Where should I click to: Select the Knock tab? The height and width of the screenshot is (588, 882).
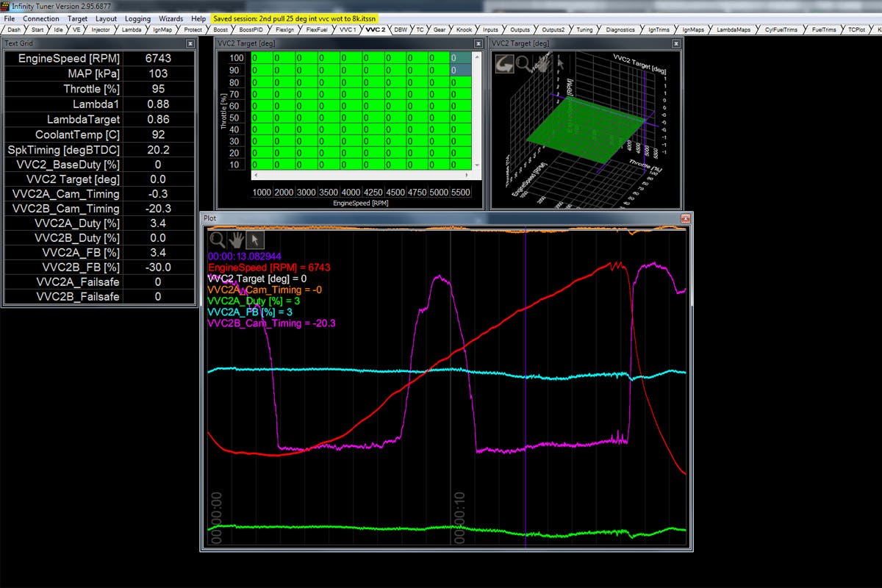click(464, 30)
